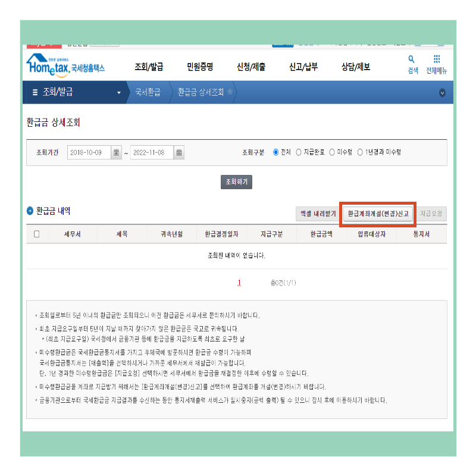Viewport: 476px width, 476px height.
Task: Open page 1 in pagination
Action: coord(239,282)
